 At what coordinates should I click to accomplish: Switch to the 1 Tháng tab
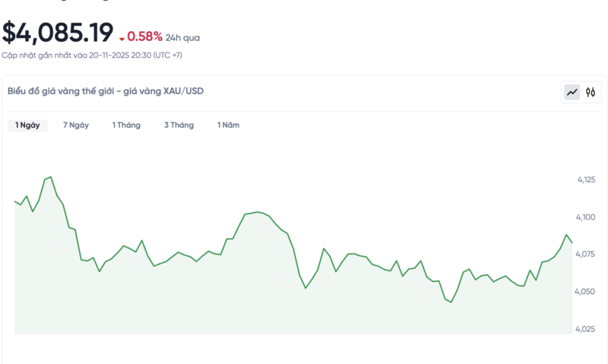[126, 125]
